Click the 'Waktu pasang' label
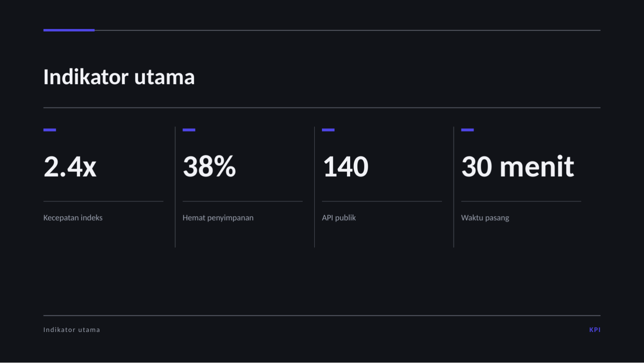Viewport: 644px width, 363px height. coord(485,218)
